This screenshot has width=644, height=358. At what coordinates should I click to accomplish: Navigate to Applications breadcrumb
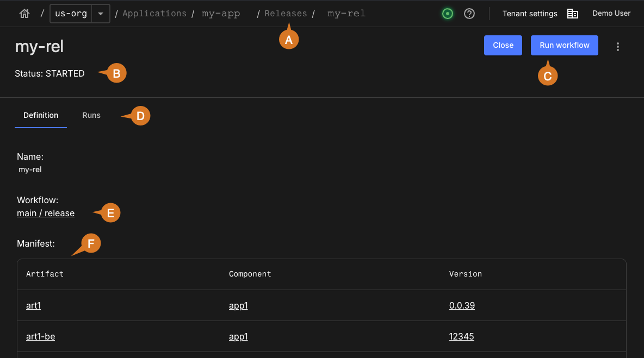[154, 14]
